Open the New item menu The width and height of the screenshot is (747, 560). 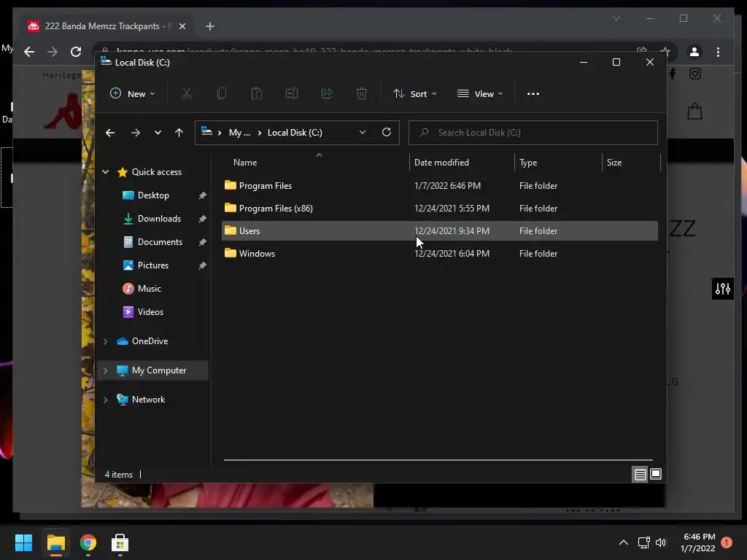tap(133, 94)
